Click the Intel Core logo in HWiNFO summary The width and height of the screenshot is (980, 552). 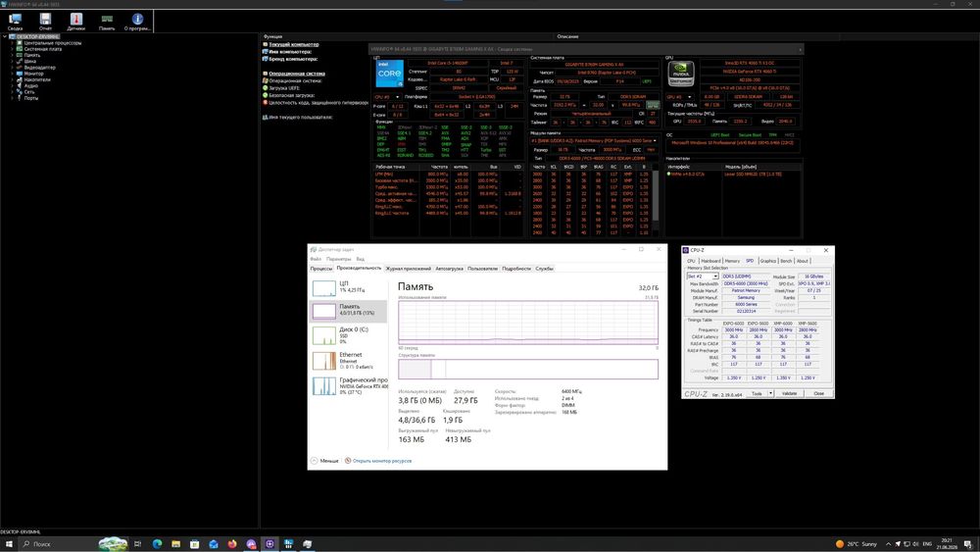389,74
